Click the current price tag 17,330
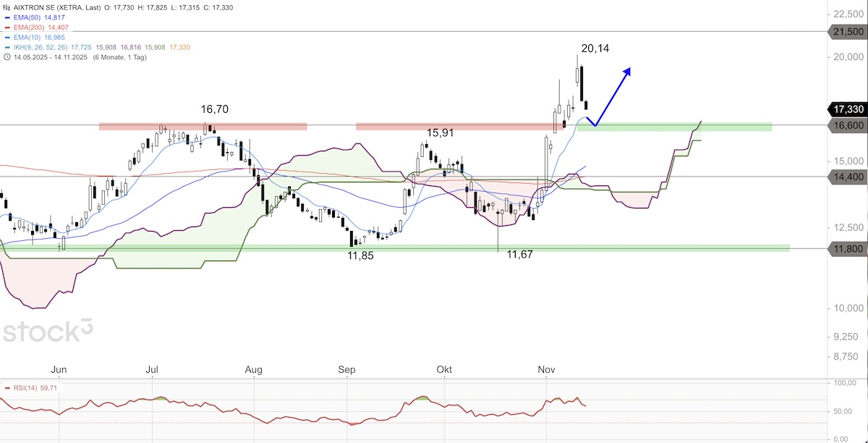 point(847,109)
